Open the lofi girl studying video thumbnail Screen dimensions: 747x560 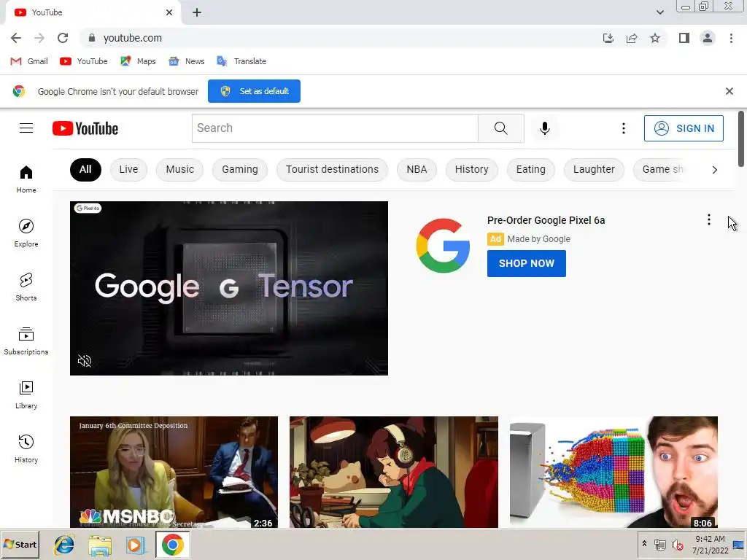point(394,472)
